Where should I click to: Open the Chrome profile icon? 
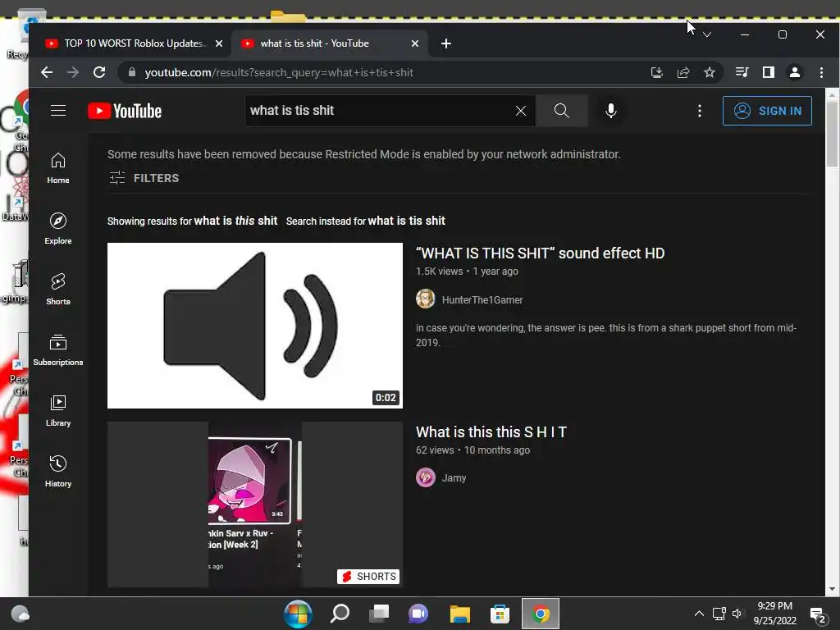point(795,72)
